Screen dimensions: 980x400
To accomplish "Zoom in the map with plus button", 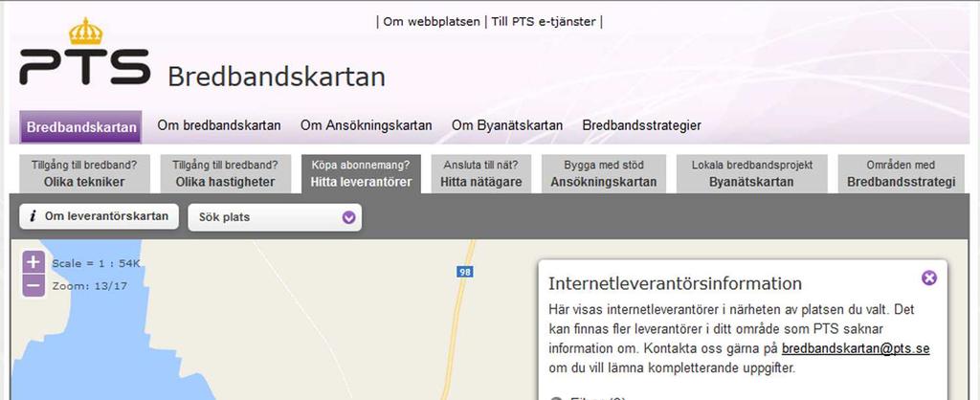I will click(33, 262).
